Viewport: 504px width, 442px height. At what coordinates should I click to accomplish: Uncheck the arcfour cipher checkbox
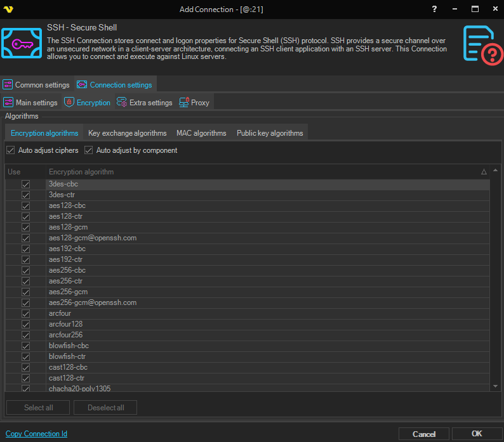(x=26, y=313)
